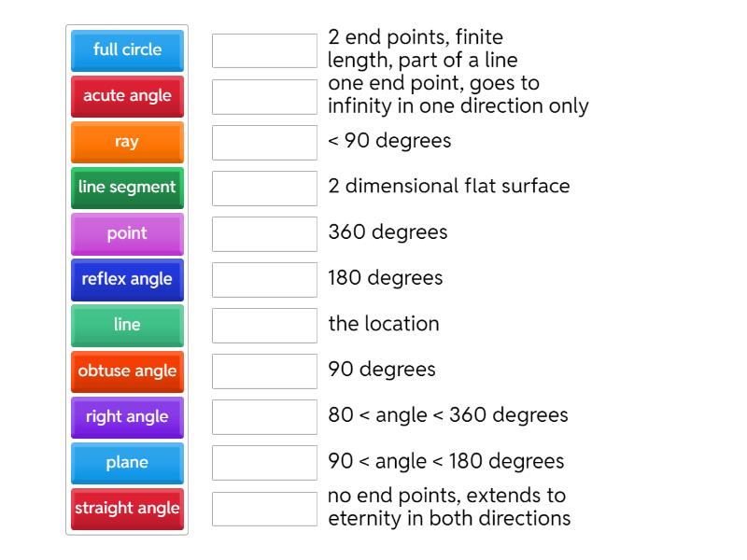Click the slot beside '180 degrees'
Image resolution: width=747 pixels, height=560 pixels.
point(264,279)
